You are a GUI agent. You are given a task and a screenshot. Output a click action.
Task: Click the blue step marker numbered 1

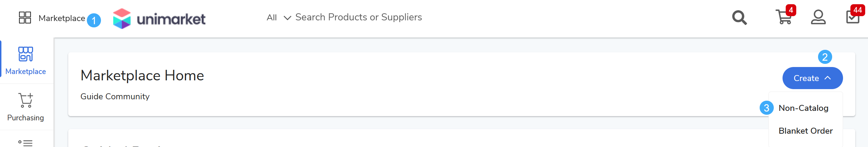(94, 20)
